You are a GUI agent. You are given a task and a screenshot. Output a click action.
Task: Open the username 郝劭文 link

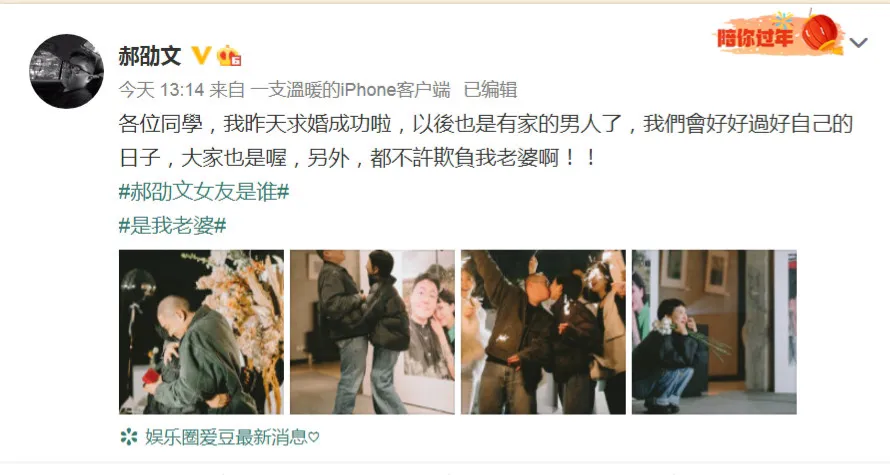(x=150, y=56)
